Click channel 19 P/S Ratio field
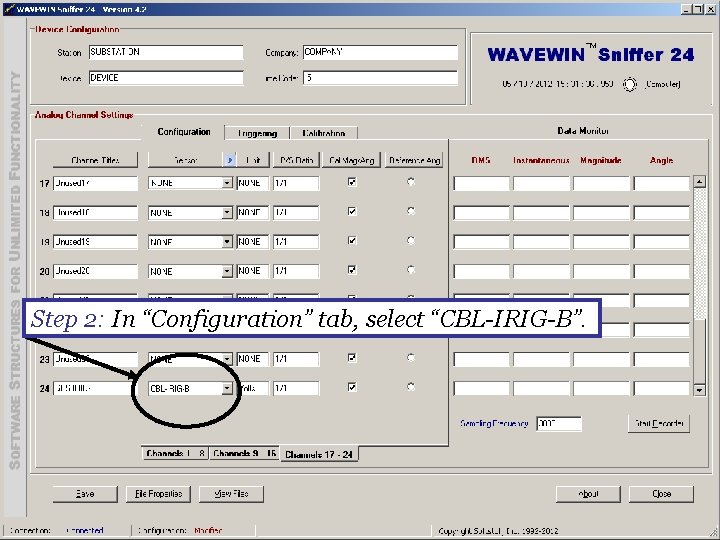The image size is (720, 540). [296, 242]
